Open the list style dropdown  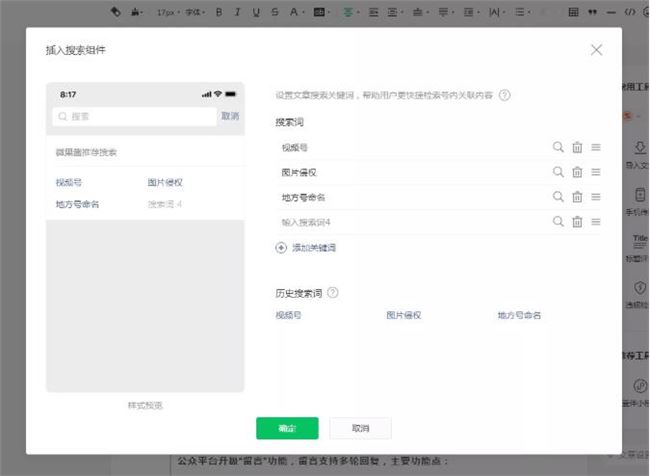[522, 12]
